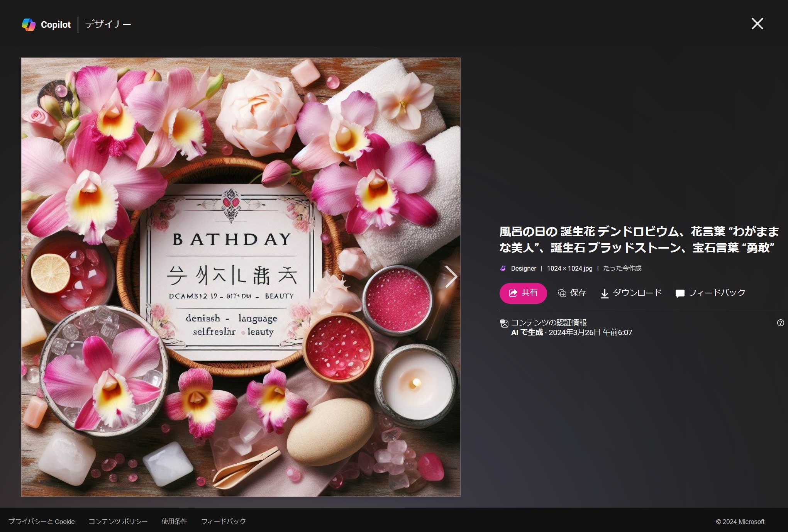This screenshot has height=532, width=788.
Task: Click the content credentials badge icon
Action: click(x=504, y=324)
